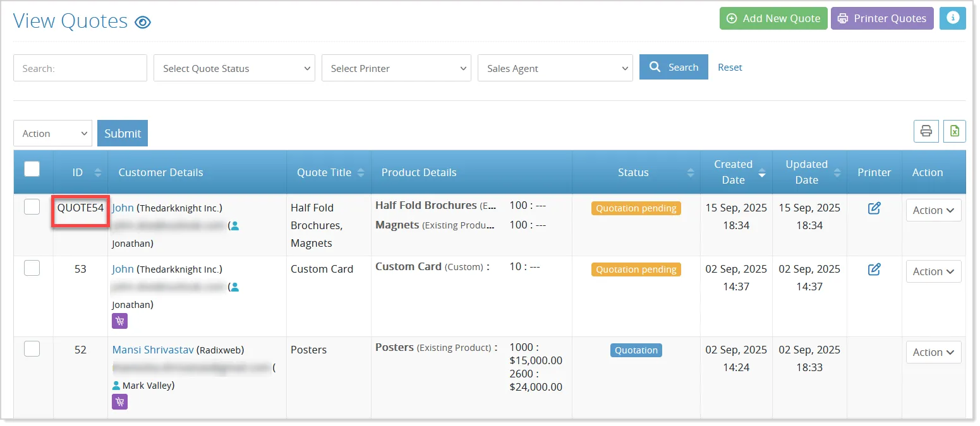Sort by Created Date column arrows
Screen dimensions: 980x426
762,172
